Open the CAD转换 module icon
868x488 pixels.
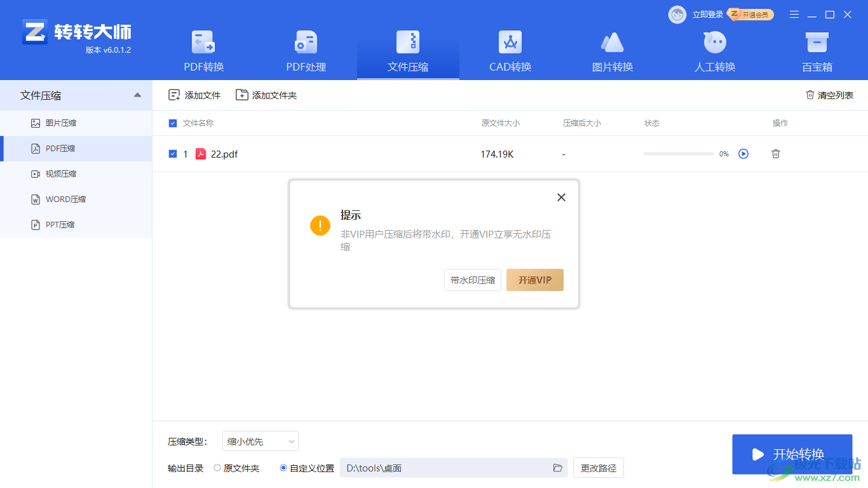coord(510,42)
